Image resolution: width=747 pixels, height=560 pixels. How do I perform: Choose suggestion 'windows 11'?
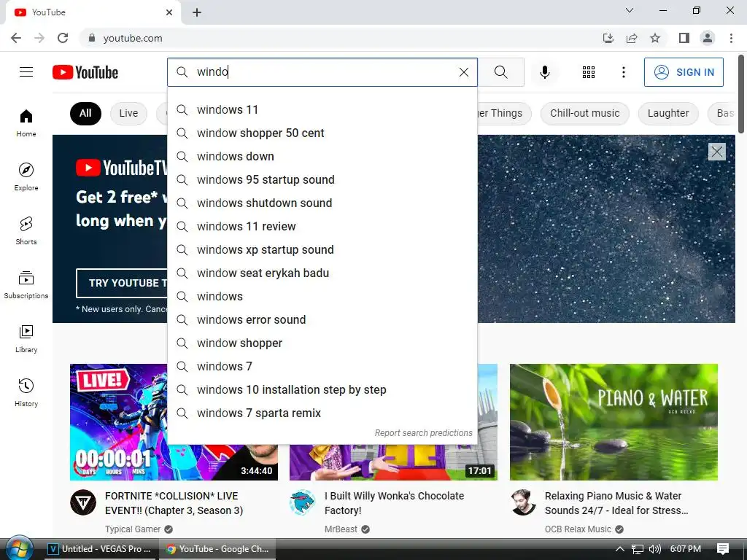tap(322, 109)
